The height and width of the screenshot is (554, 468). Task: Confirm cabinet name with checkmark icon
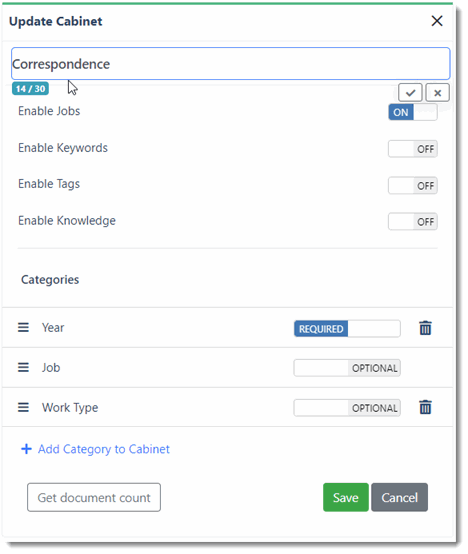410,93
